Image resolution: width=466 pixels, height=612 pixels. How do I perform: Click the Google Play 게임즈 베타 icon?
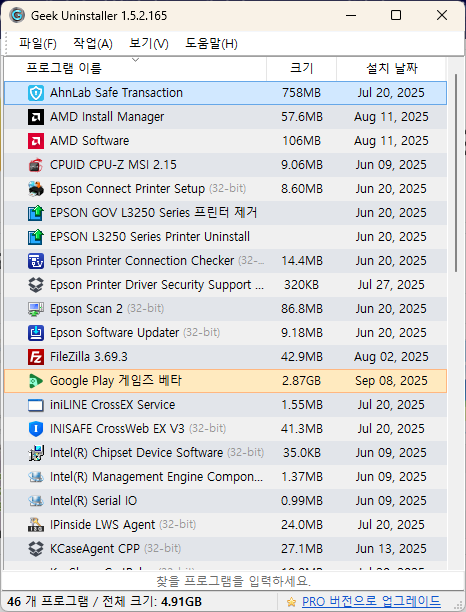click(36, 381)
